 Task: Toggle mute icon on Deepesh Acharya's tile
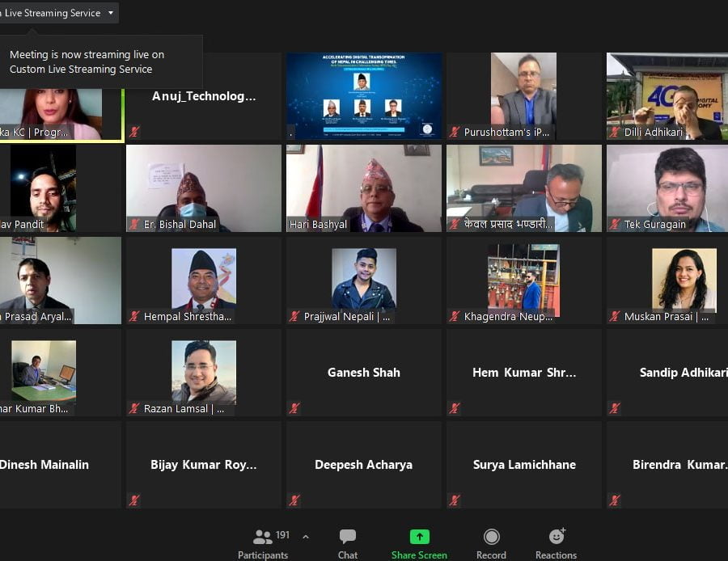pos(294,500)
